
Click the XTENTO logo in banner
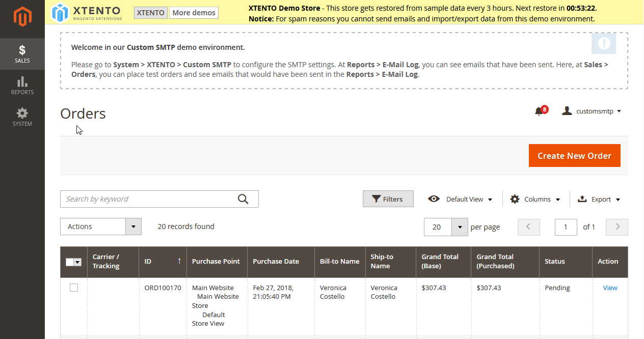(x=87, y=13)
